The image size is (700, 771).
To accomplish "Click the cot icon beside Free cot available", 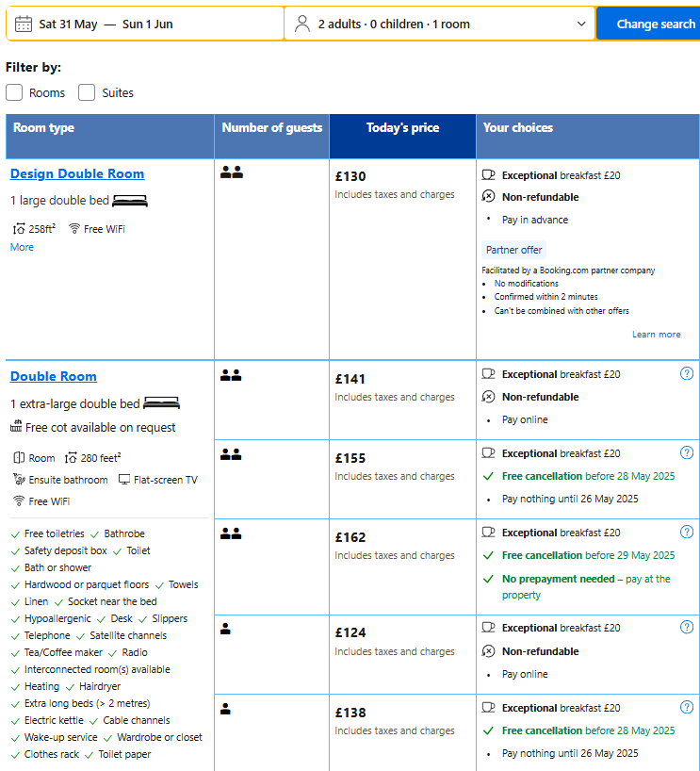I will (x=16, y=426).
